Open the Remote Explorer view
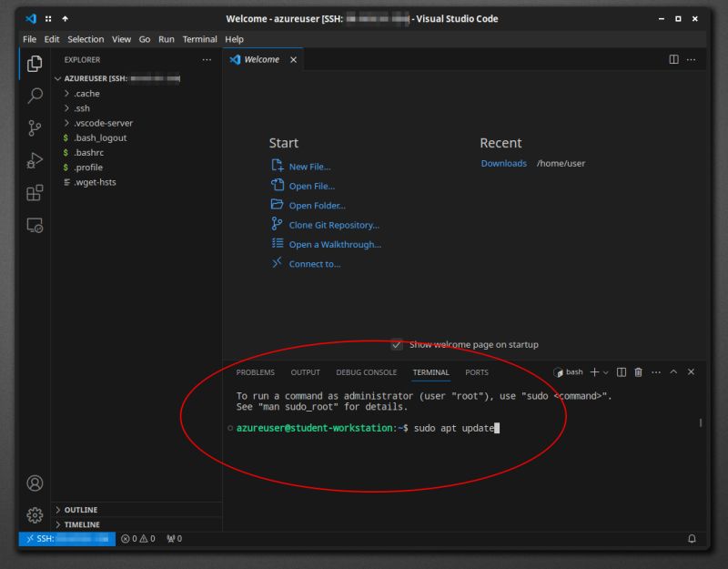Screen dimensions: 728x569 35,225
